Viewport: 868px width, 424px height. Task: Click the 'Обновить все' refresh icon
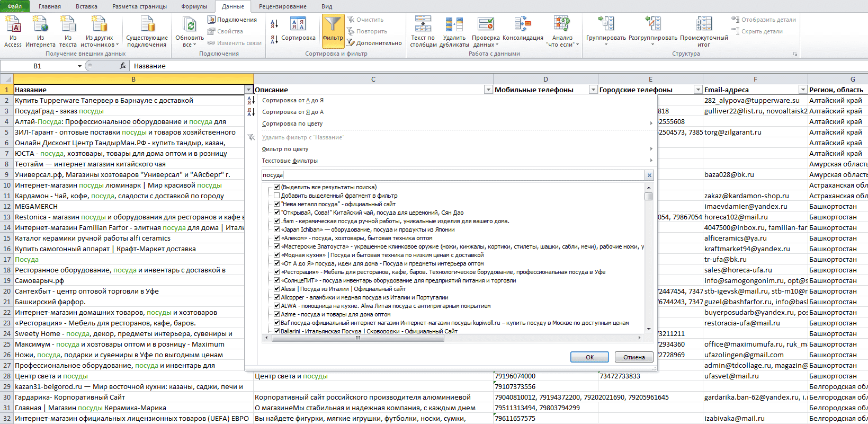tap(189, 24)
